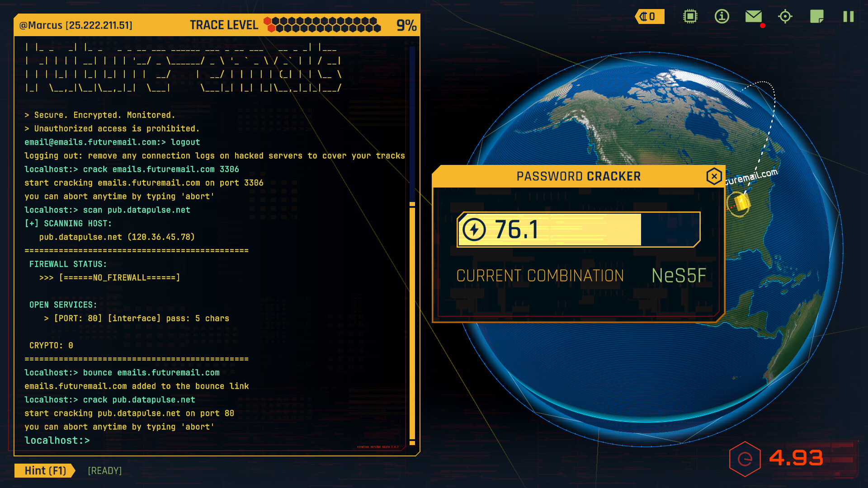Select the Password Cracker title bar
This screenshot has height=488, width=868.
579,176
